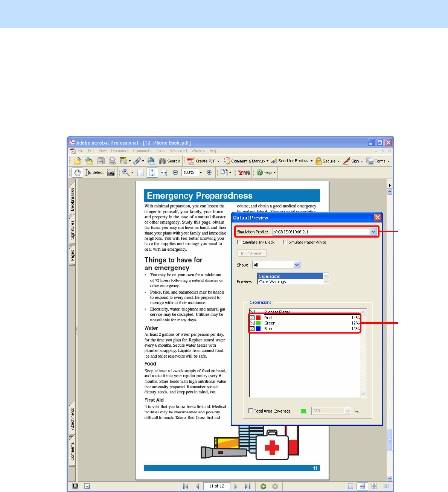
Task: Jump to the last page
Action: [247, 486]
